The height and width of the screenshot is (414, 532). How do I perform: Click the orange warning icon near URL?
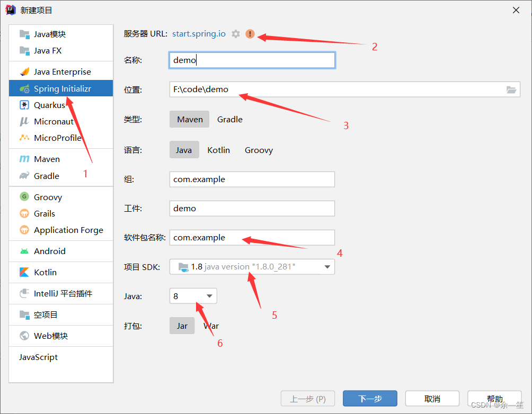(x=250, y=34)
